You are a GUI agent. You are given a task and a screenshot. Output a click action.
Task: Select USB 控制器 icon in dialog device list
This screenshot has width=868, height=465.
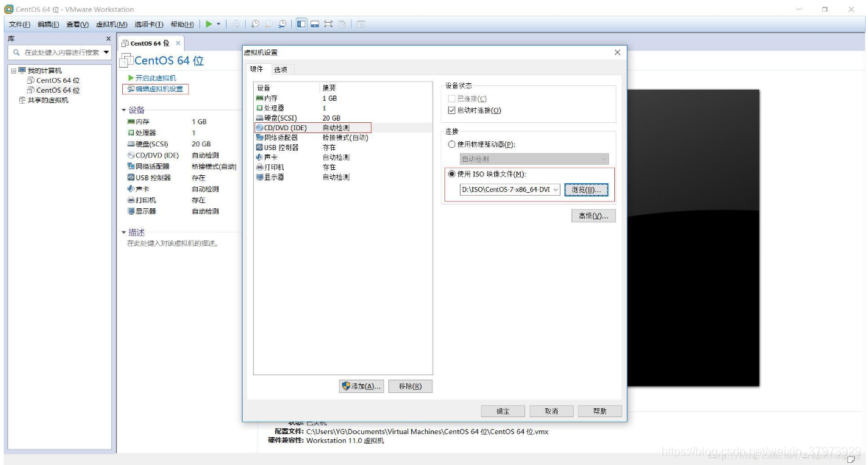259,147
